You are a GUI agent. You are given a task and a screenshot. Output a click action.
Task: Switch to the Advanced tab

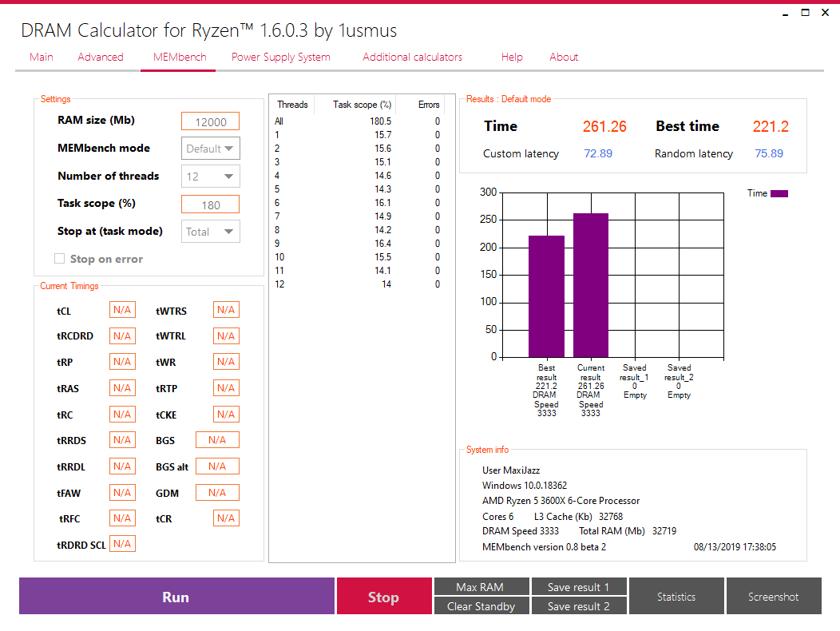(x=101, y=57)
